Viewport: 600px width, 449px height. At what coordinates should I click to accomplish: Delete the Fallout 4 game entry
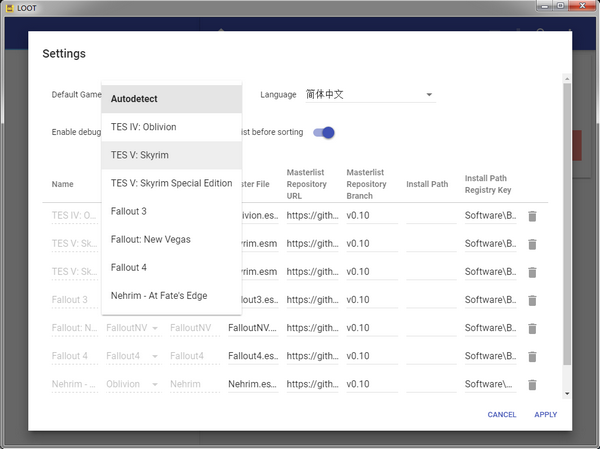[532, 356]
